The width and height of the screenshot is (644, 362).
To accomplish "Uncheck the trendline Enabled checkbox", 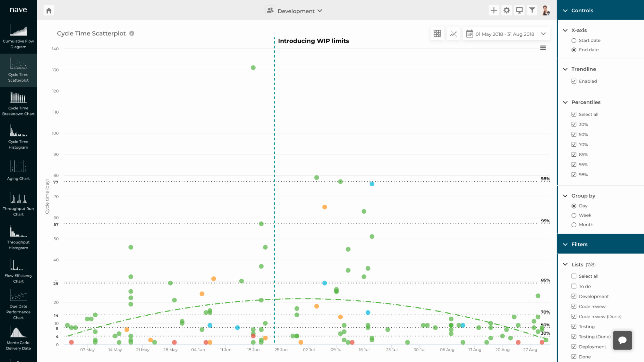I will click(574, 81).
